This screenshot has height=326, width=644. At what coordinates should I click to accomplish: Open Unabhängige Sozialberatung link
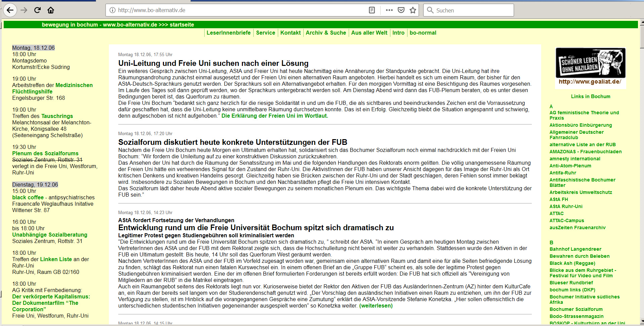(x=50, y=235)
